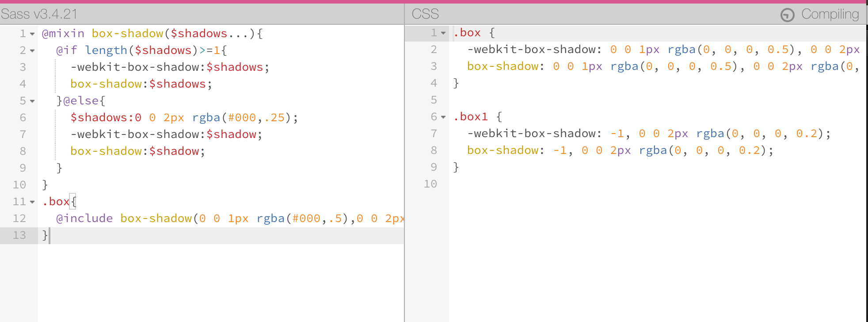Click box-shadow property on CSS line 3

(503, 66)
